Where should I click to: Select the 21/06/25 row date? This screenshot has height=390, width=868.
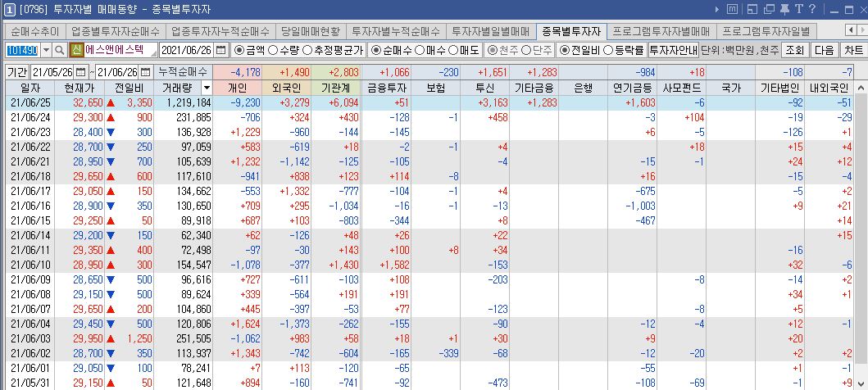click(x=30, y=103)
